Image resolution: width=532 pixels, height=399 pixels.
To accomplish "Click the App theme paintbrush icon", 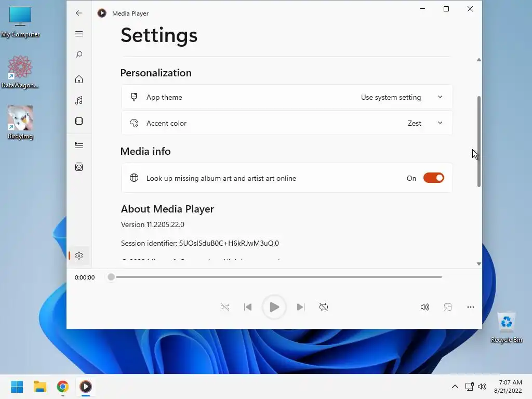I will pyautogui.click(x=134, y=97).
